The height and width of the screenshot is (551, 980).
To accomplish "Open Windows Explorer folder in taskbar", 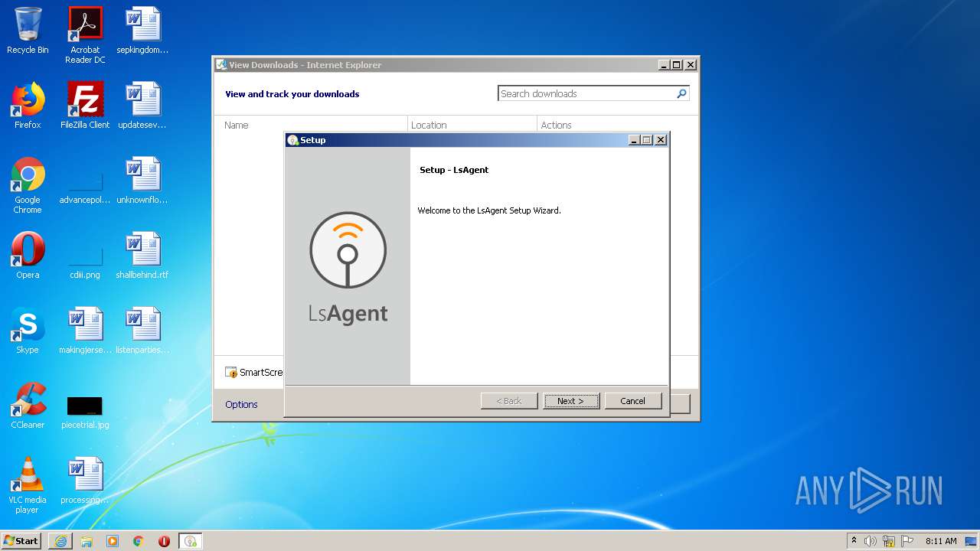I will click(87, 541).
